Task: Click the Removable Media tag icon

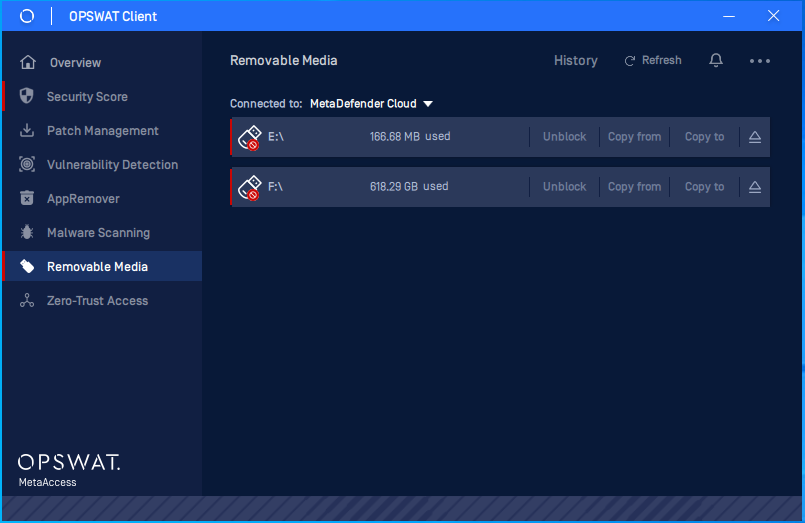Action: pos(27,266)
